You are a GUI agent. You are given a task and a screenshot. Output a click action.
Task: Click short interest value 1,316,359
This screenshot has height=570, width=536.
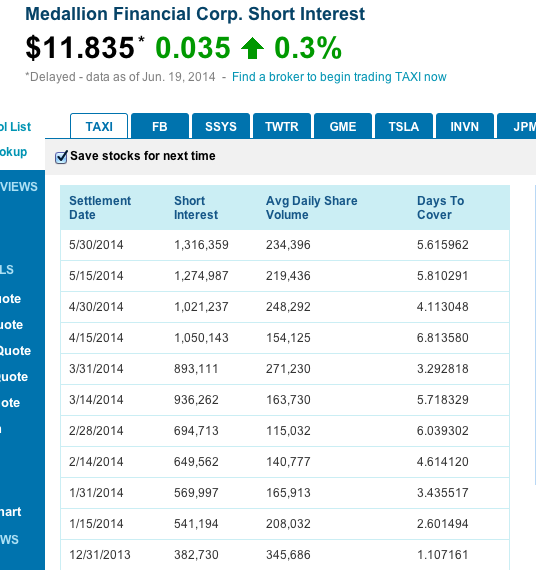click(x=201, y=245)
